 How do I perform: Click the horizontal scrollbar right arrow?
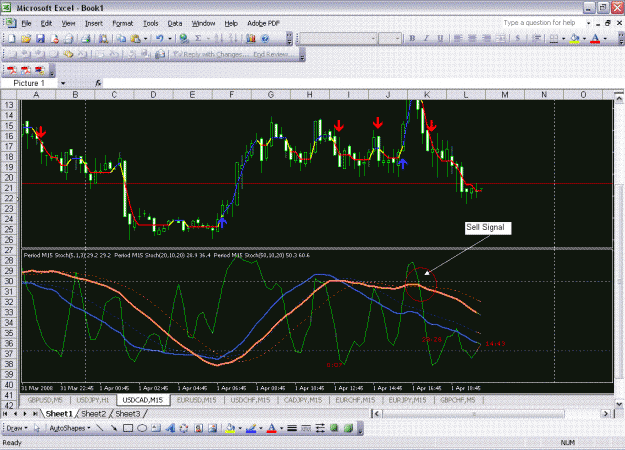point(606,414)
